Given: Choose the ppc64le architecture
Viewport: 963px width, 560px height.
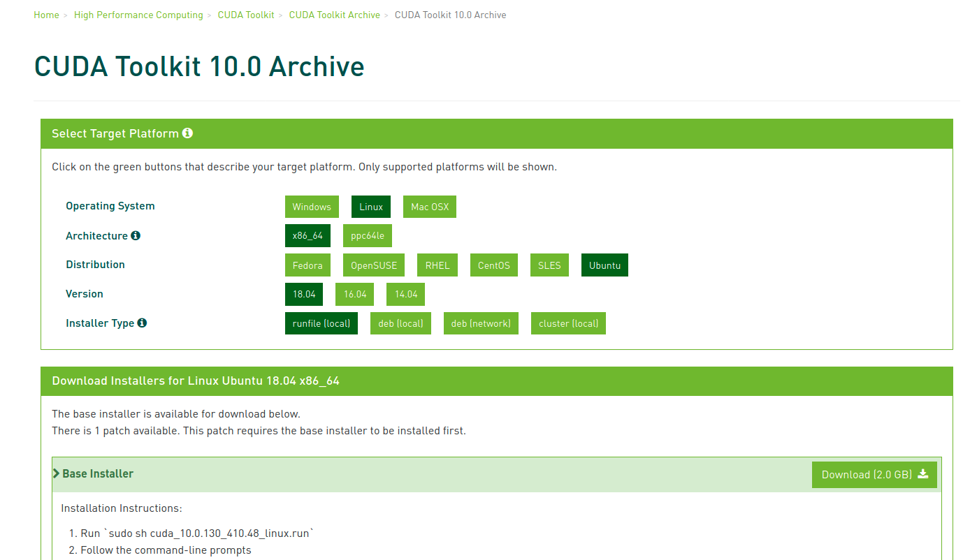Looking at the screenshot, I should click(368, 236).
